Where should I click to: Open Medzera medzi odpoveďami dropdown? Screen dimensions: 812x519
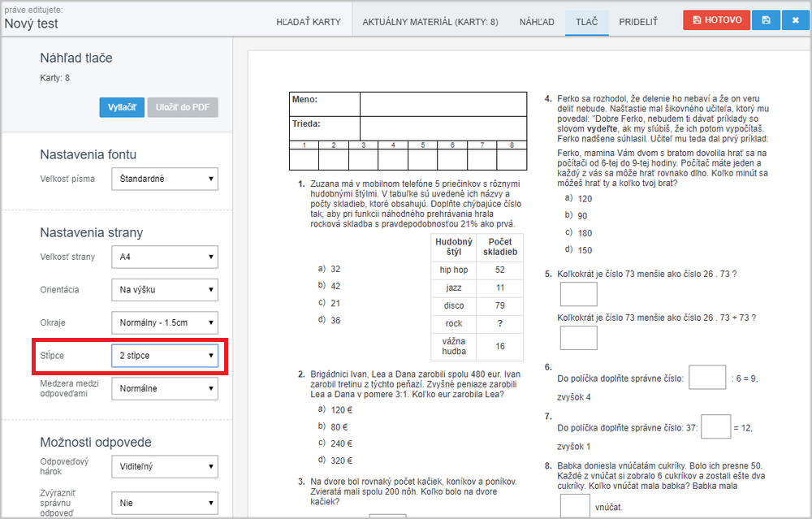(x=165, y=388)
